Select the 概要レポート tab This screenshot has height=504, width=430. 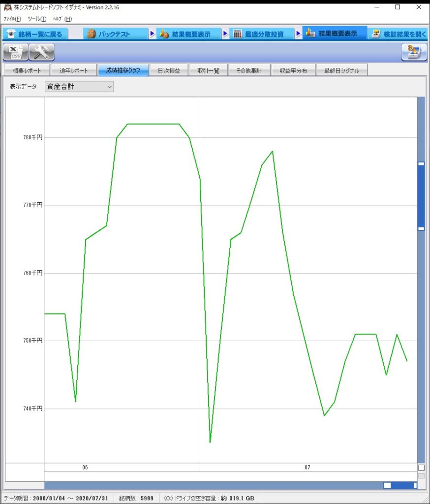pyautogui.click(x=27, y=70)
